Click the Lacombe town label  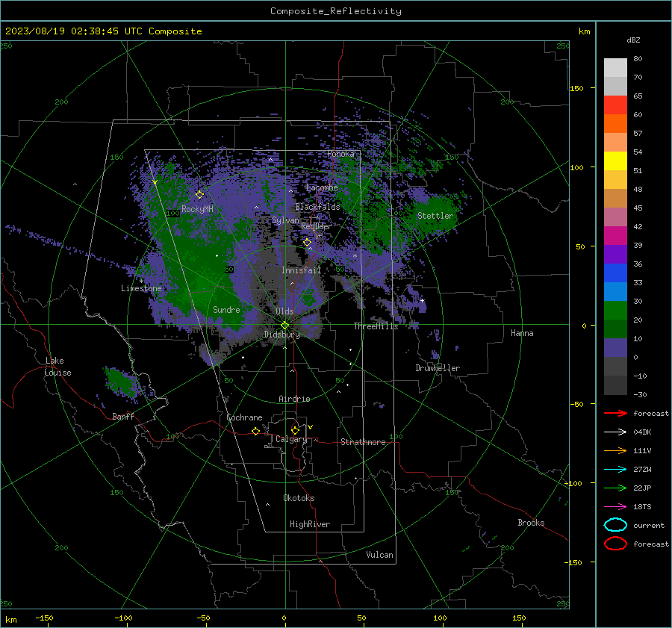coord(322,187)
